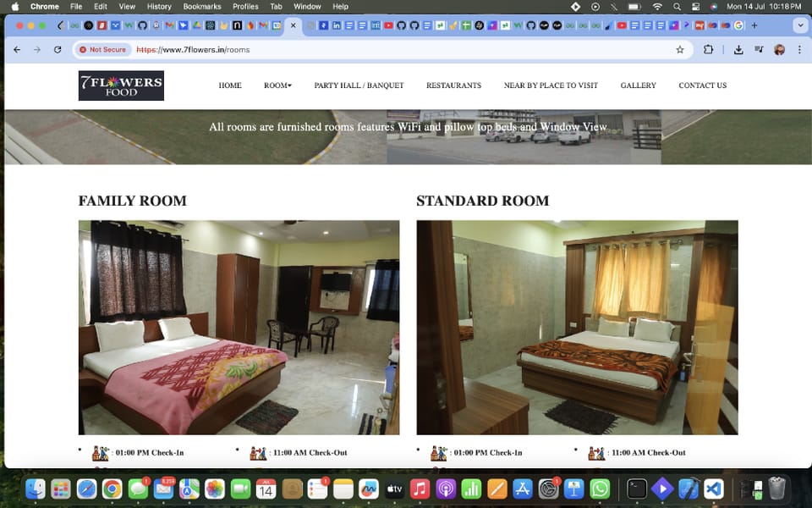
Task: Open Mail from the Dock
Action: tap(163, 489)
